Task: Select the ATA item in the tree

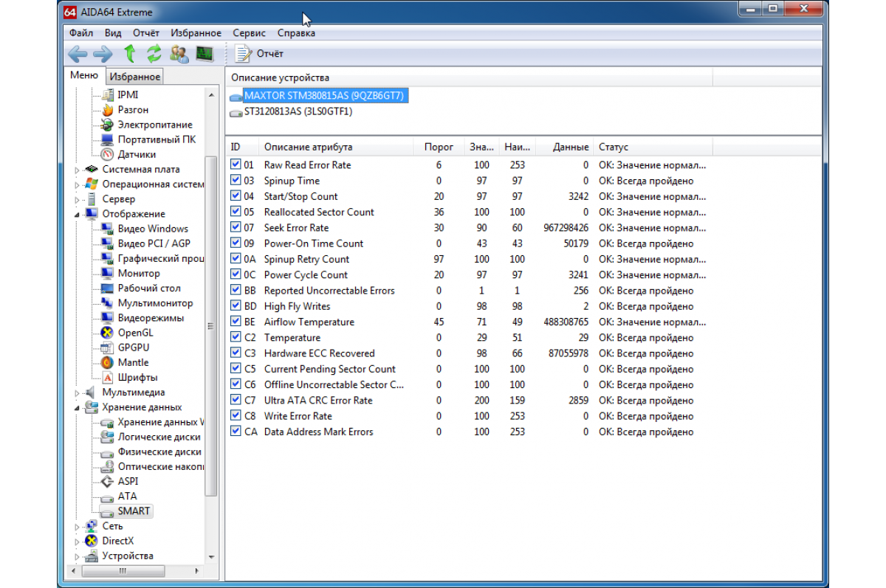Action: (128, 496)
